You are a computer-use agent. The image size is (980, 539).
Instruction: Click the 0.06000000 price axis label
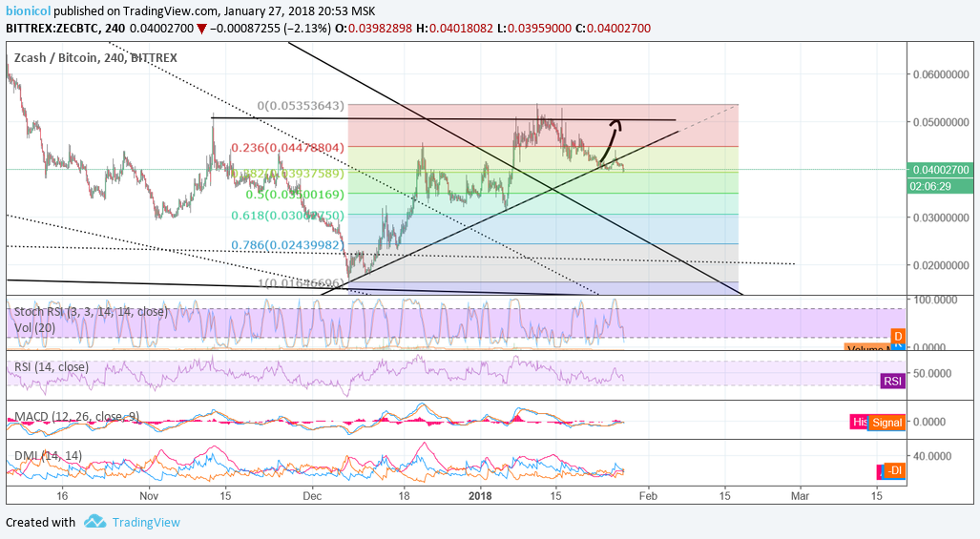coord(941,74)
